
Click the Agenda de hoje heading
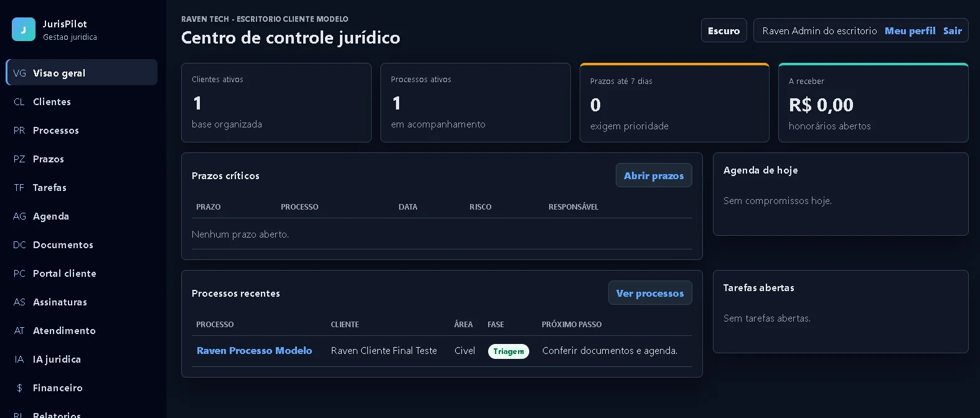[x=760, y=170]
